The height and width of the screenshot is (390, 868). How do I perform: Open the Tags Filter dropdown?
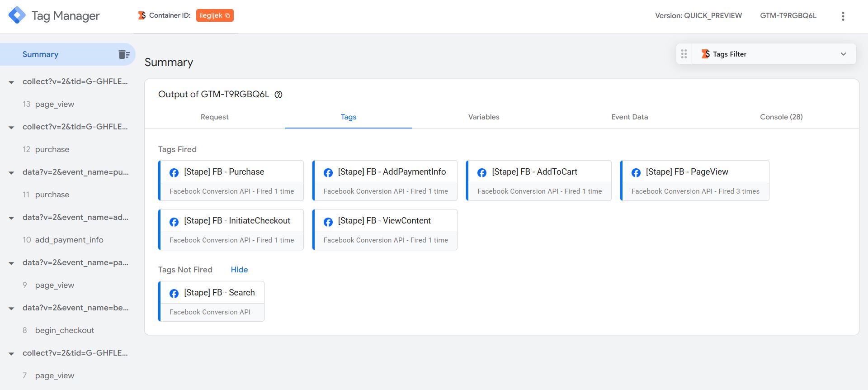tap(843, 54)
